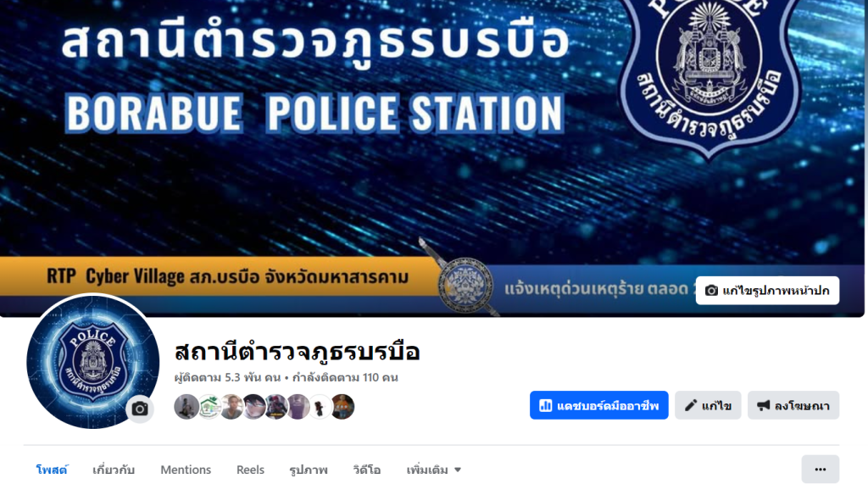Go to the Reels tab

click(x=250, y=470)
